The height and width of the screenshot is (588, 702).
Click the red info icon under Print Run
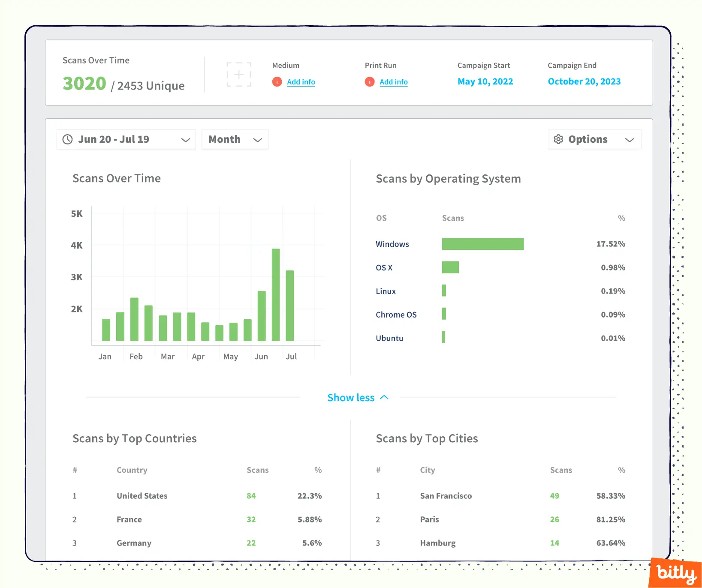point(370,82)
